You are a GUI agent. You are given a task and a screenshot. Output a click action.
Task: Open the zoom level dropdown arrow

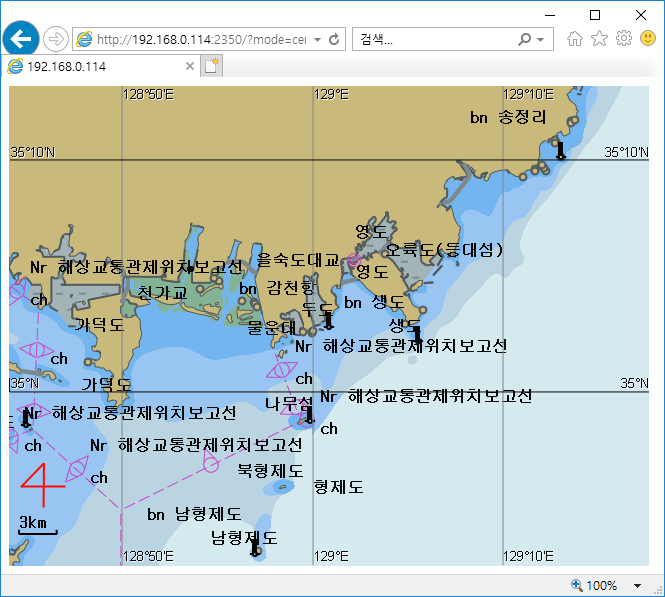(x=637, y=585)
